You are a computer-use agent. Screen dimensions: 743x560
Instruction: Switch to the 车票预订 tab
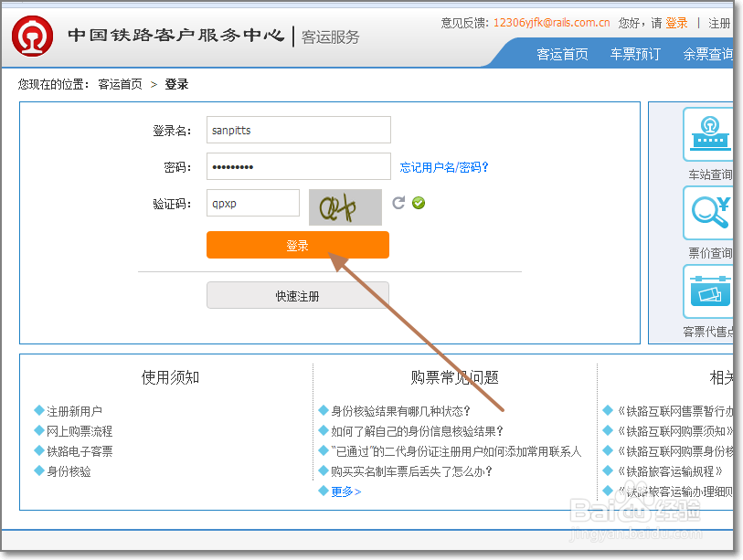point(634,54)
